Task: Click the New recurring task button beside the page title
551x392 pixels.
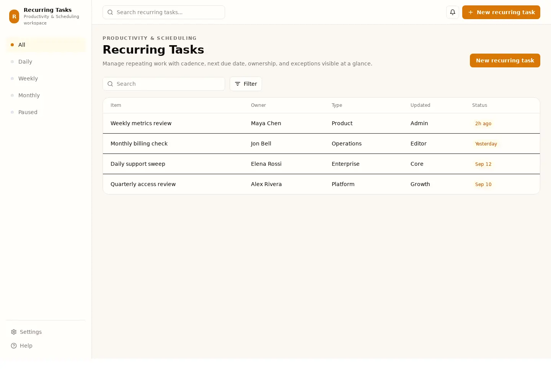Action: click(505, 60)
